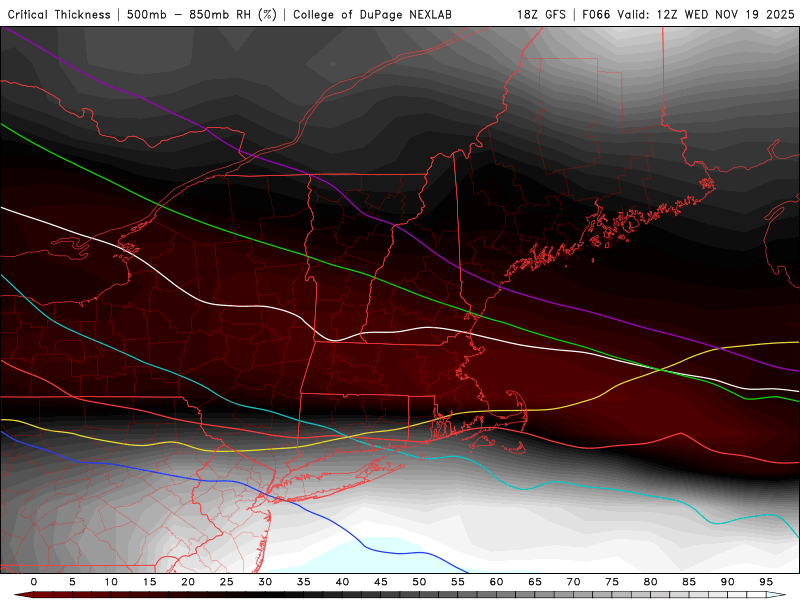Click the "85" colorbar tick label
This screenshot has width=800, height=600.
pos(688,582)
